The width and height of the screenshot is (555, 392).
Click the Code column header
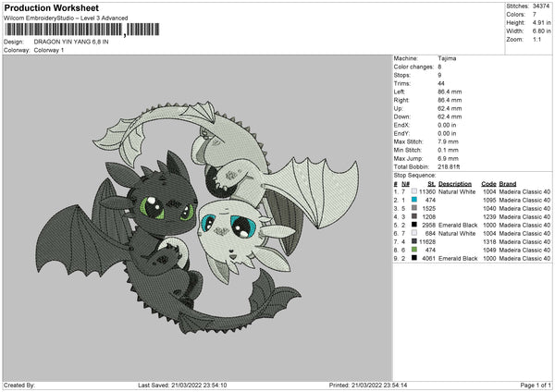(x=488, y=184)
